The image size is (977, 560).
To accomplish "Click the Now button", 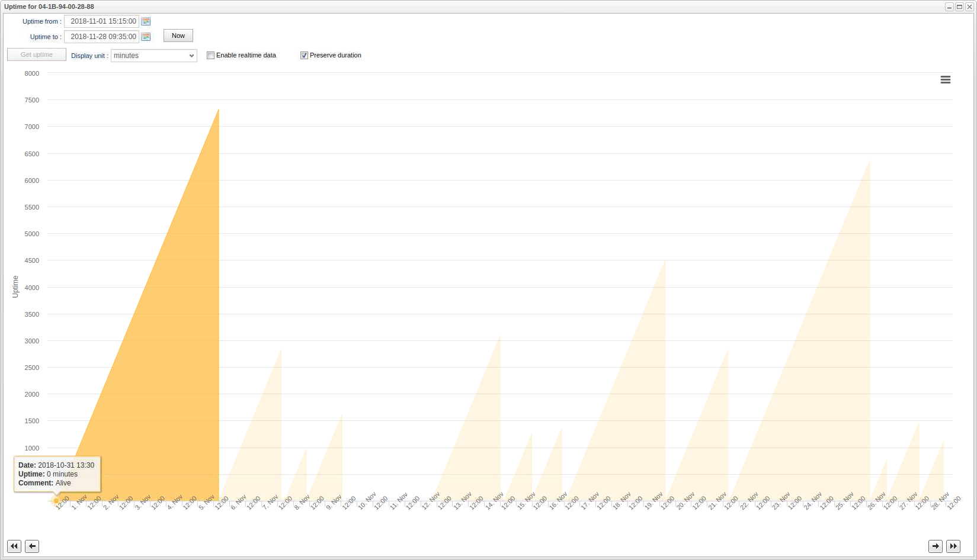I will click(x=178, y=36).
